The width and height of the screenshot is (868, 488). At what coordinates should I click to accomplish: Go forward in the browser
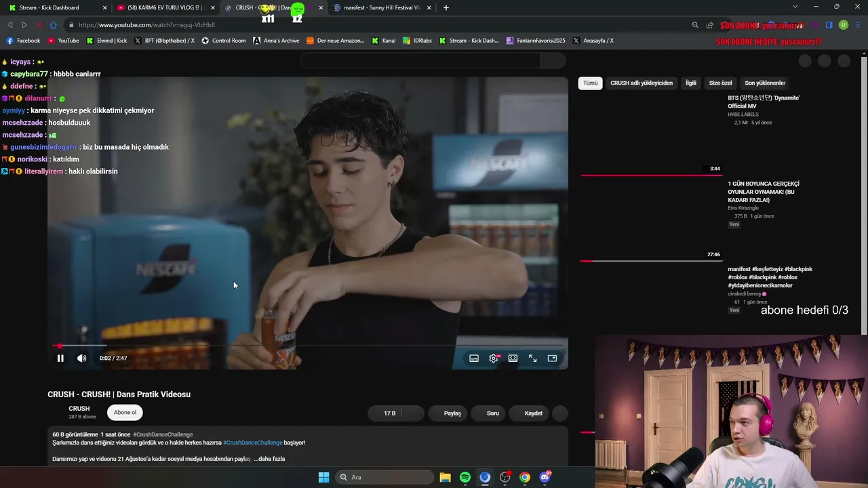click(x=24, y=25)
